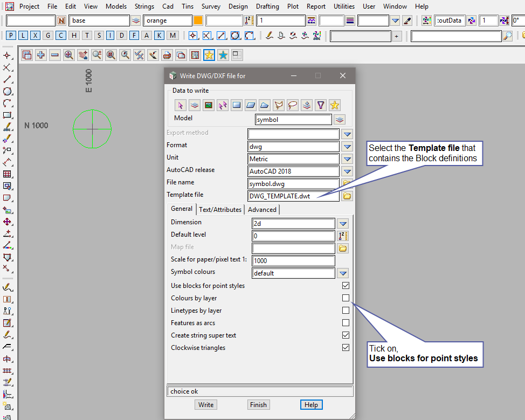Browse for Template file using folder icon

tap(347, 196)
